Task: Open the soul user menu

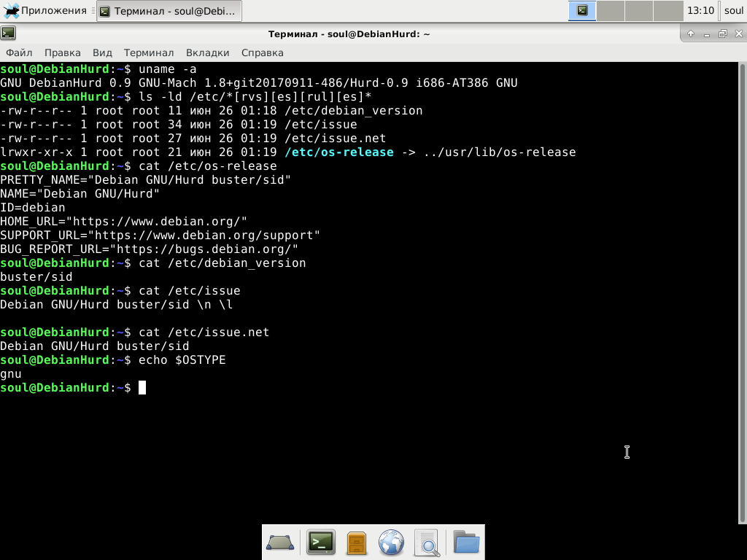Action: coord(733,10)
